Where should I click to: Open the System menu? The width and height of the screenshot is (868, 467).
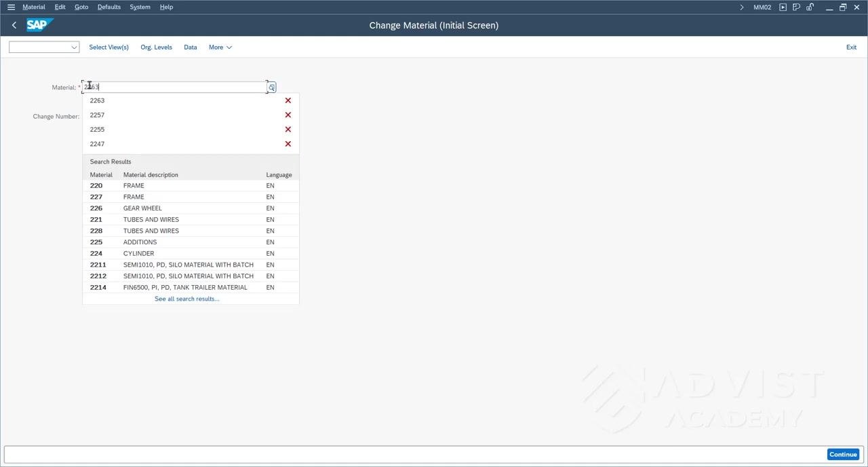coord(140,7)
